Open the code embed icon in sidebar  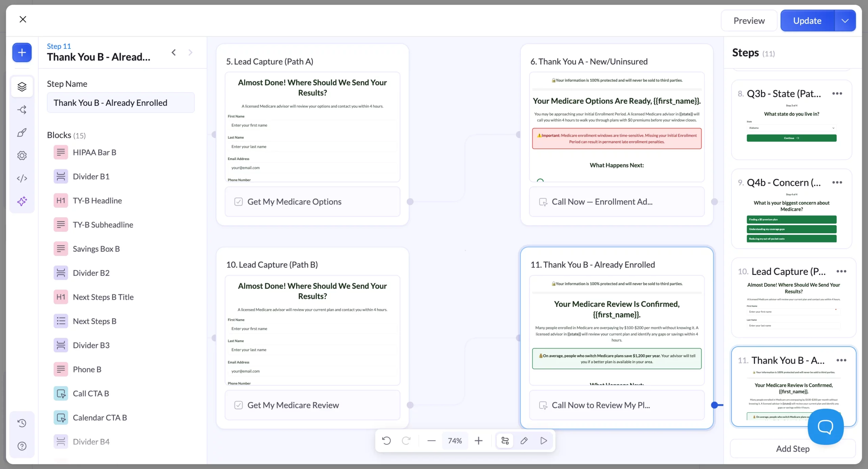pos(22,178)
